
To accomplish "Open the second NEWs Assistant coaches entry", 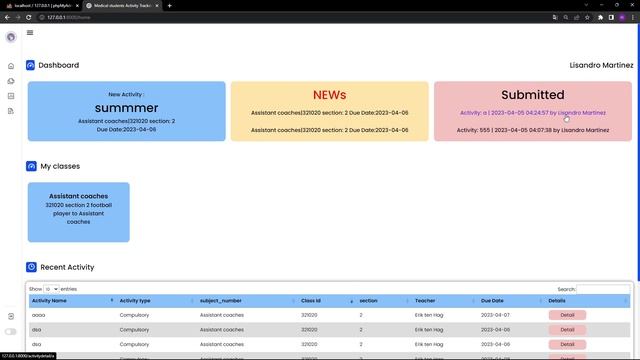I will pyautogui.click(x=329, y=130).
